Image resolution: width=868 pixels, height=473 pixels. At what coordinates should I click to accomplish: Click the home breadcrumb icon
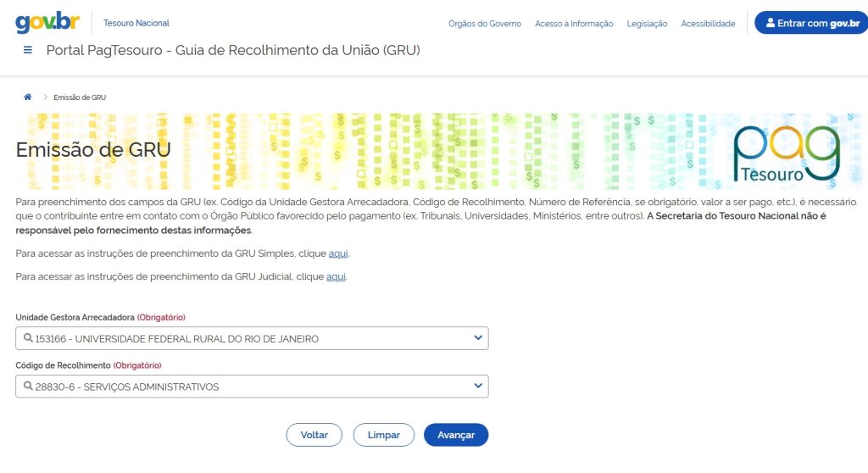point(28,97)
